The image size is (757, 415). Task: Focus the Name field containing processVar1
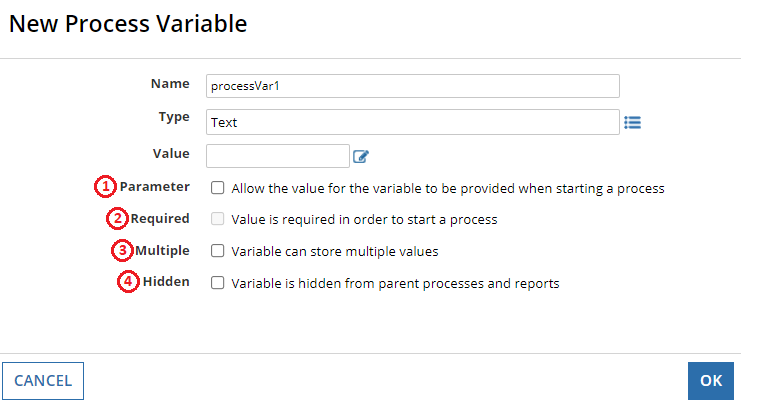[412, 86]
